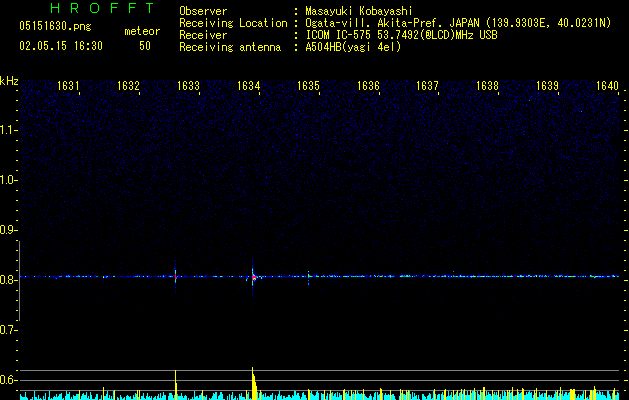
Task: Click the tall yellow intensity bar at 1633
Action: (x=176, y=385)
